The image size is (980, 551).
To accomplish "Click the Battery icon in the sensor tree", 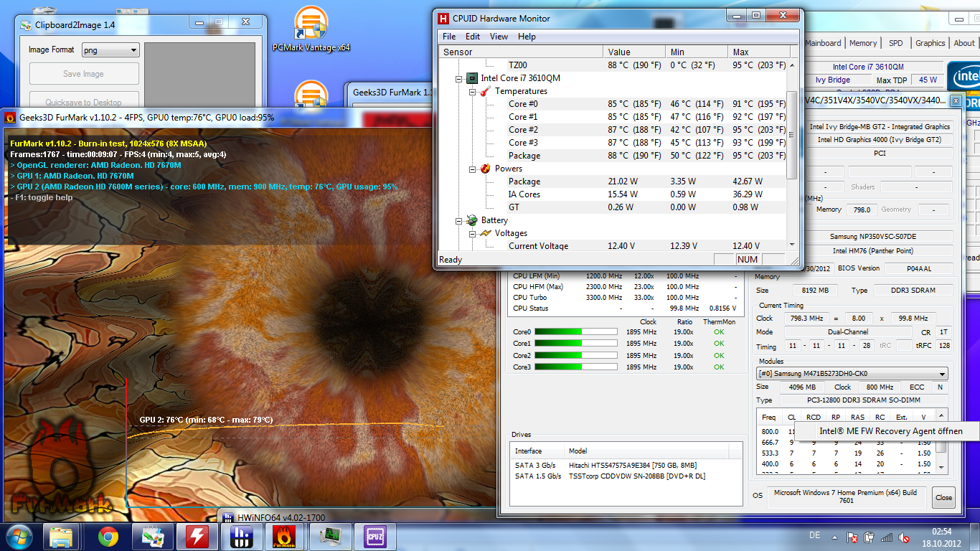I will (471, 220).
